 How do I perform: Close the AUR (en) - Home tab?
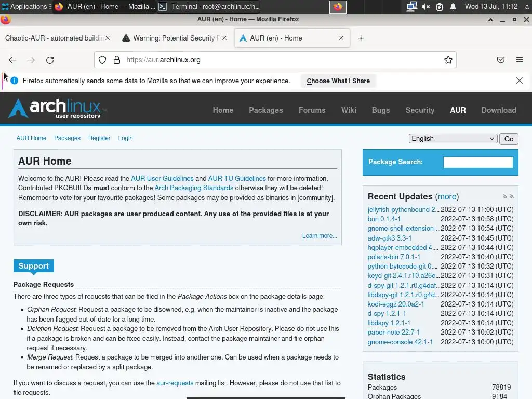click(341, 38)
